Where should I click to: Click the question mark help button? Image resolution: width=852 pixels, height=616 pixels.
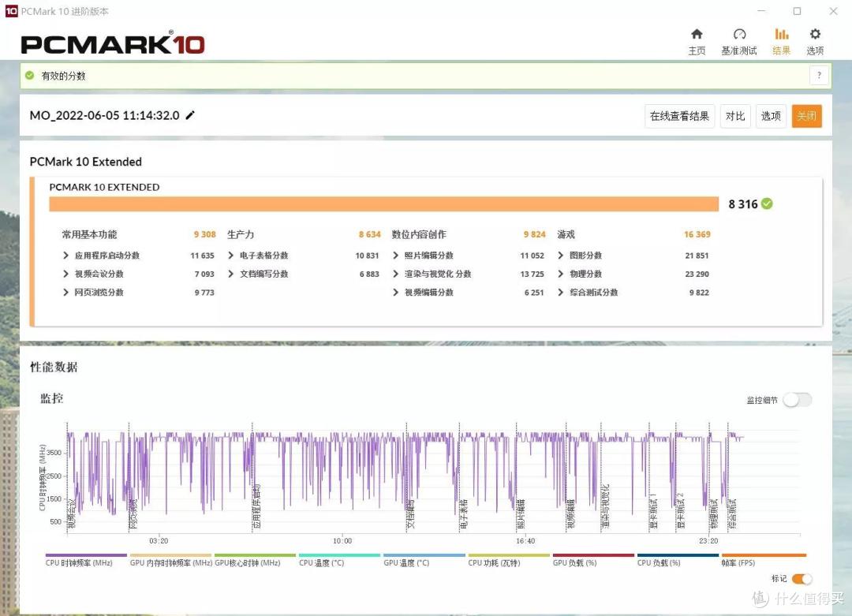click(819, 75)
